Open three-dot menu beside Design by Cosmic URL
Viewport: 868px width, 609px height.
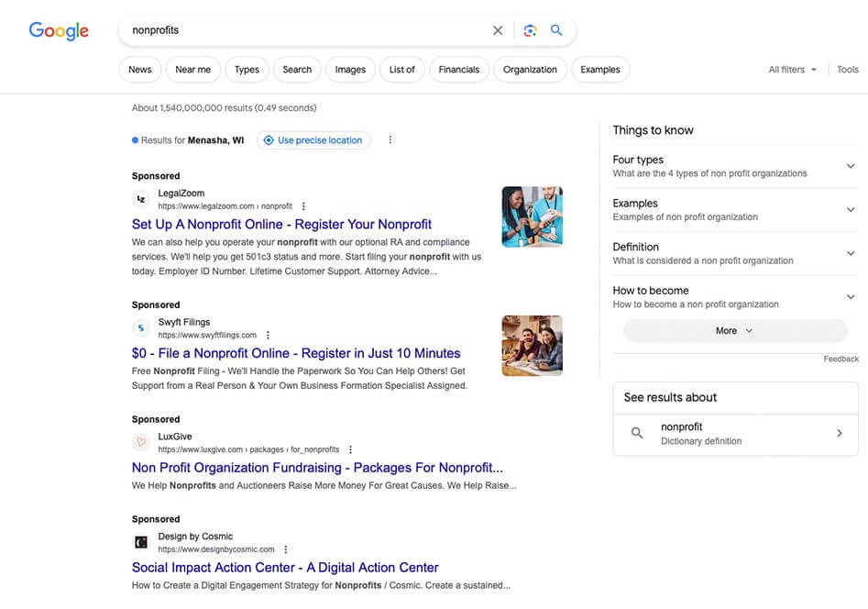(286, 549)
